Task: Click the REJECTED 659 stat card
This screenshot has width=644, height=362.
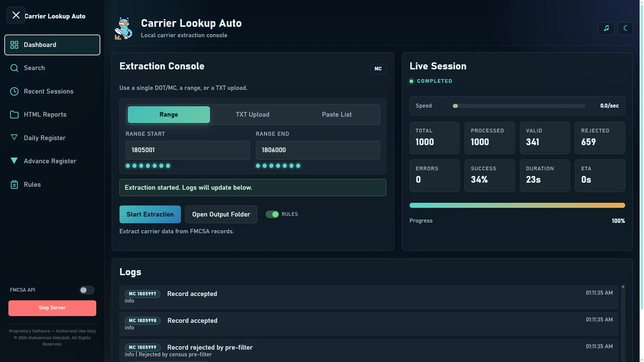Action: tap(600, 138)
